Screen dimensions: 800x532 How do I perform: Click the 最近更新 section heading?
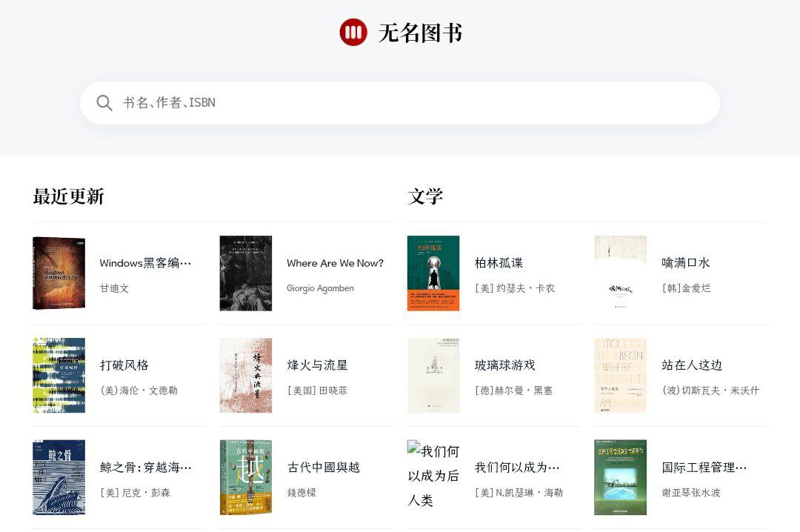tap(67, 196)
